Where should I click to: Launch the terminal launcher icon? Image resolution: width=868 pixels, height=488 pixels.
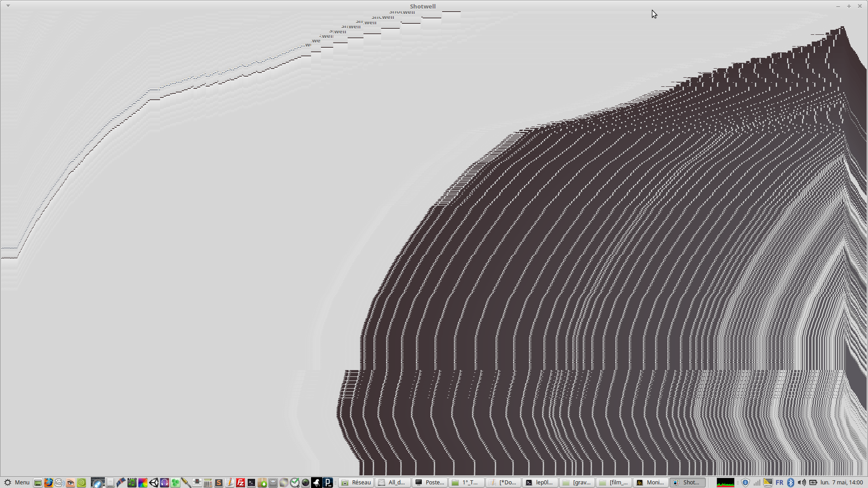point(251,483)
